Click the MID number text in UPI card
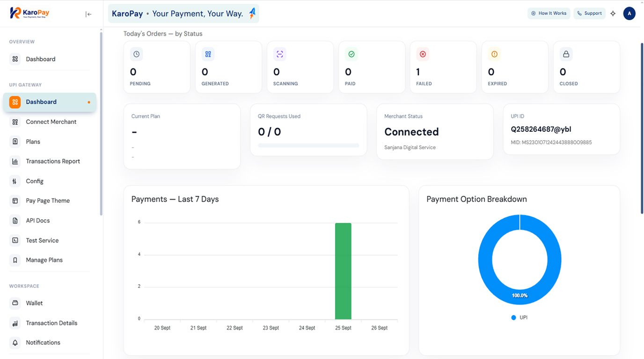This screenshot has height=359, width=644. [x=551, y=142]
